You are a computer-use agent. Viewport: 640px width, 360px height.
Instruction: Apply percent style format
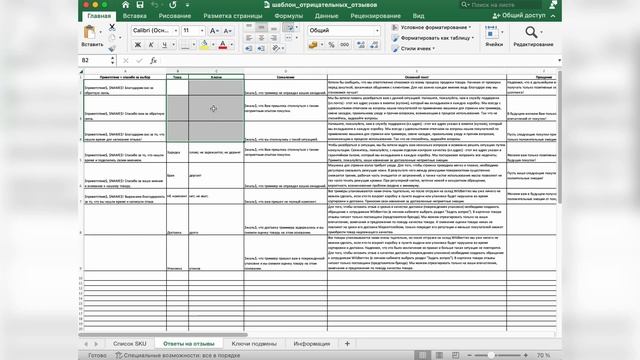point(331,44)
